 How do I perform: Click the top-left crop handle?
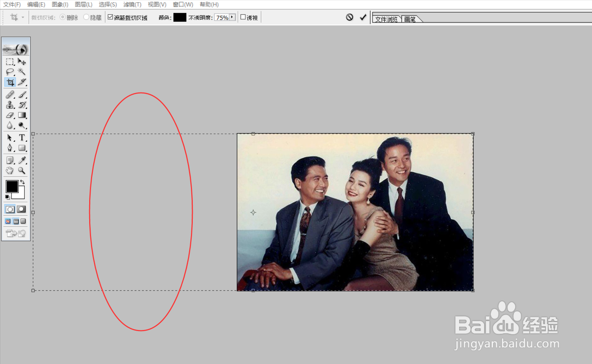33,134
